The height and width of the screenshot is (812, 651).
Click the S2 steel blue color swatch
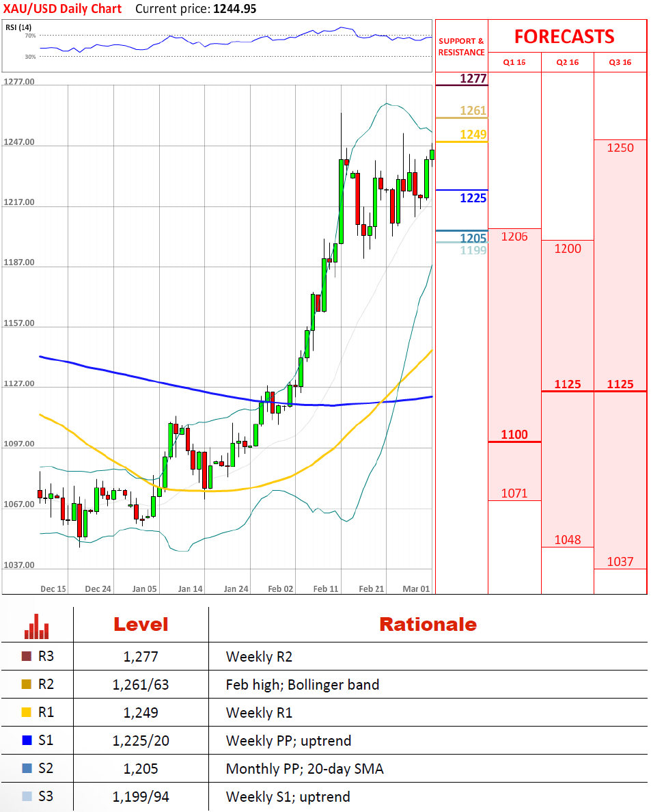[x=27, y=768]
